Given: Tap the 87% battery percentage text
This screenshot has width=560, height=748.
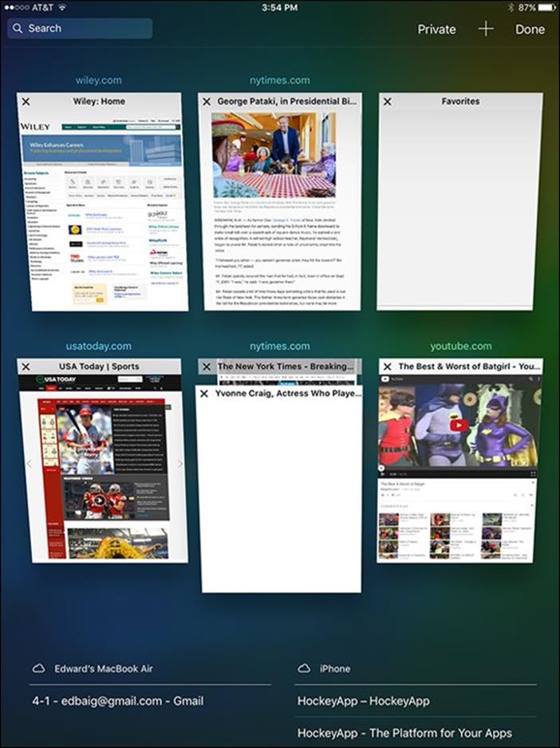Looking at the screenshot, I should coord(527,7).
